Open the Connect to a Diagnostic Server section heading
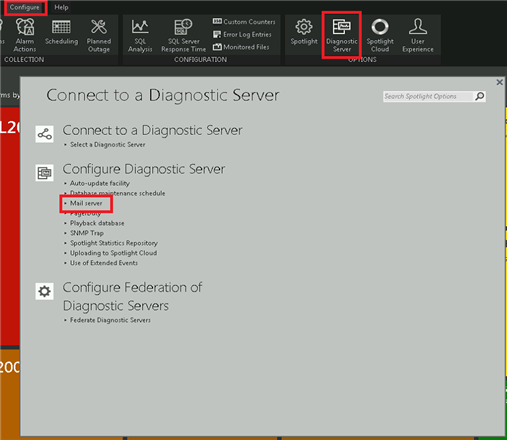This screenshot has width=507, height=440. pyautogui.click(x=152, y=130)
